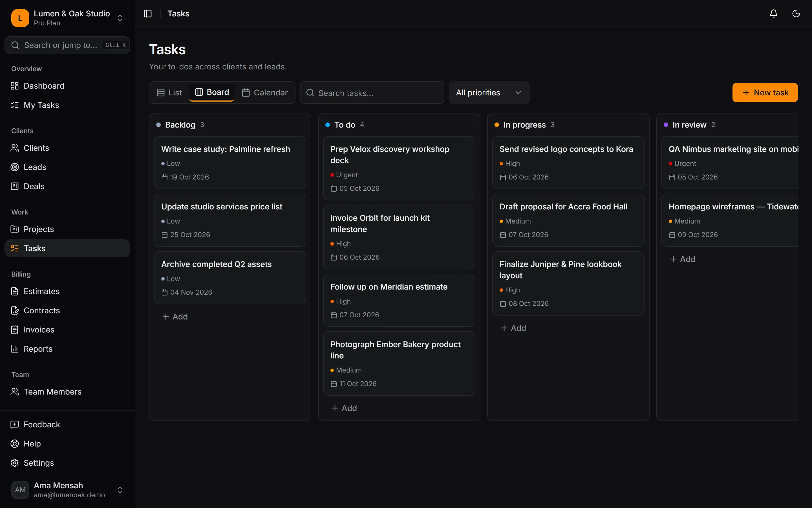Open the Help page
This screenshot has height=508, width=812.
pyautogui.click(x=67, y=443)
